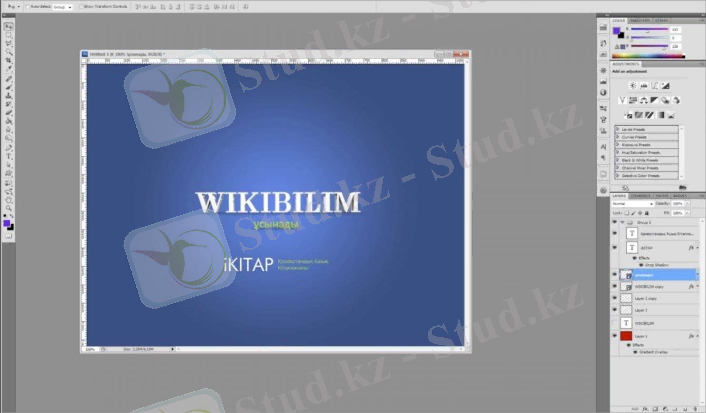Add a Gradient Map adjustment

pos(661,115)
